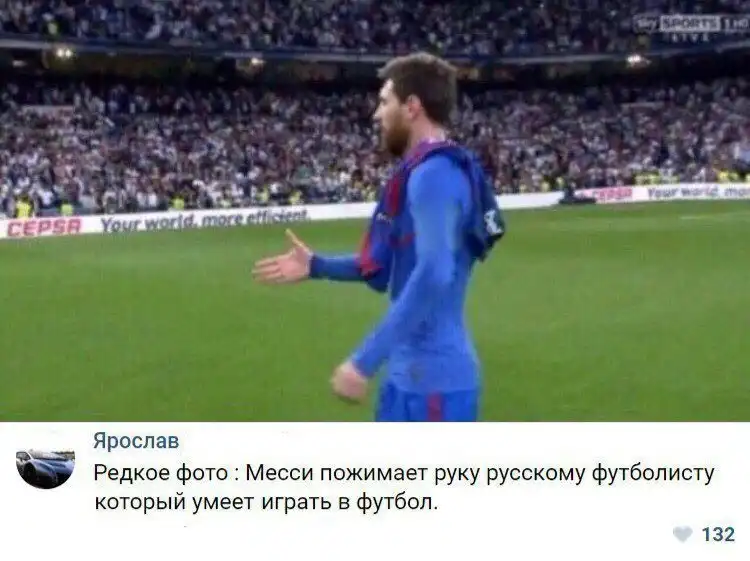Viewport: 750px width, 561px height.
Task: Open the commenter's car avatar
Action: [45, 469]
